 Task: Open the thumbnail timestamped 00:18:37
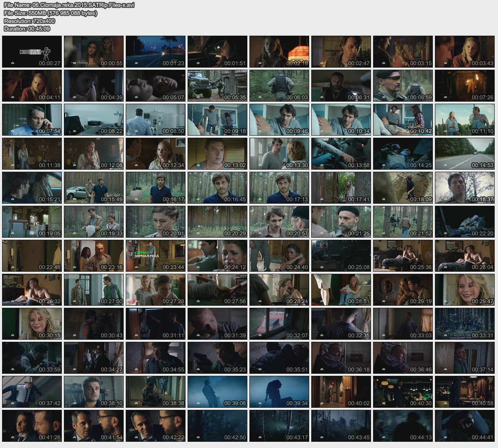(x=465, y=187)
